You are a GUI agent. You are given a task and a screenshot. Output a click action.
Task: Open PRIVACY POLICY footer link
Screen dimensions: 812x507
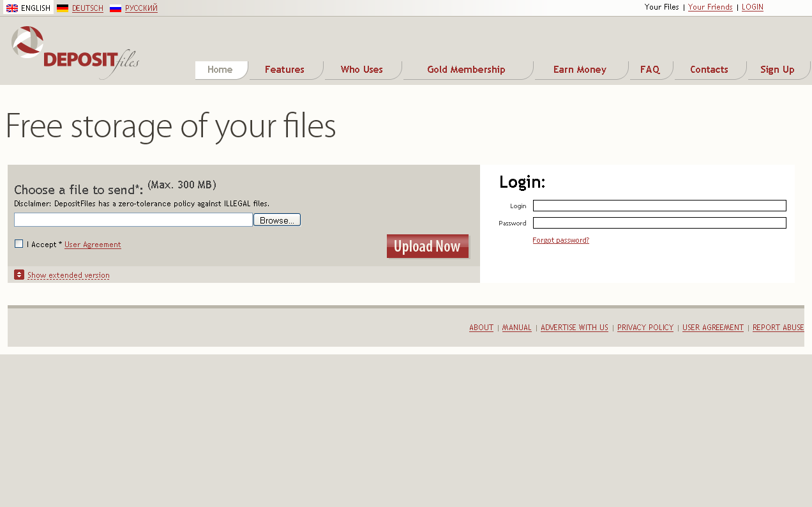(x=645, y=328)
